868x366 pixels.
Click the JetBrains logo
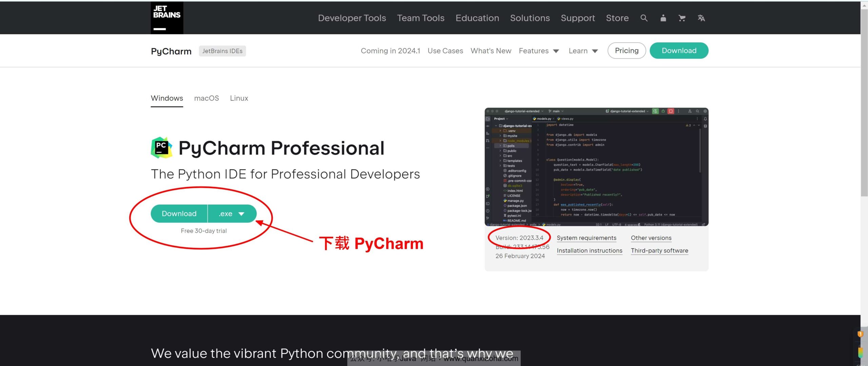tap(167, 18)
